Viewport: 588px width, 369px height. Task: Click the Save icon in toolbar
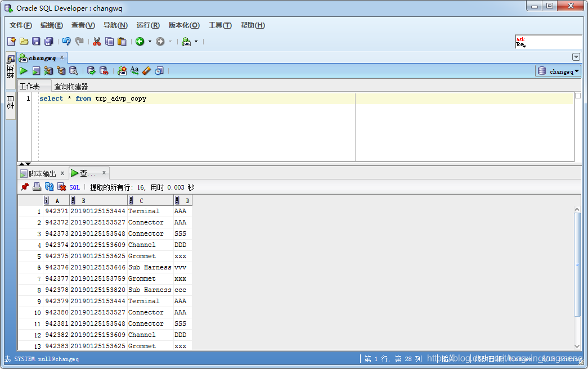[36, 41]
